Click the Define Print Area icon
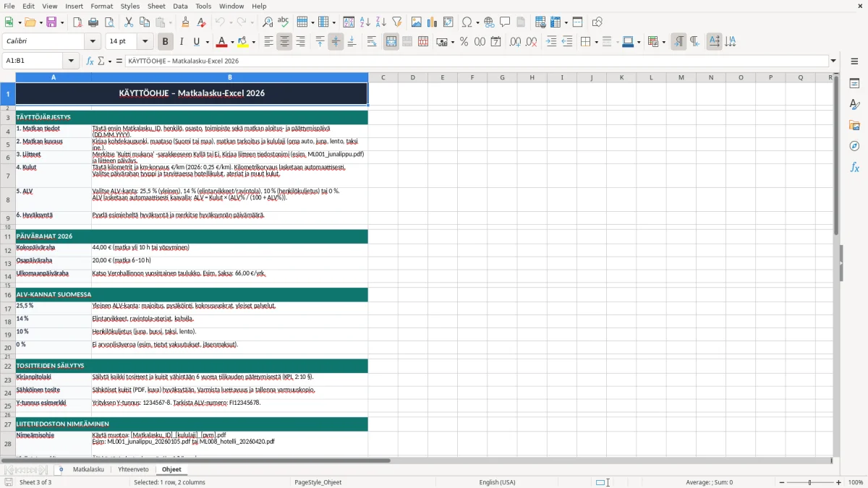 [541, 22]
